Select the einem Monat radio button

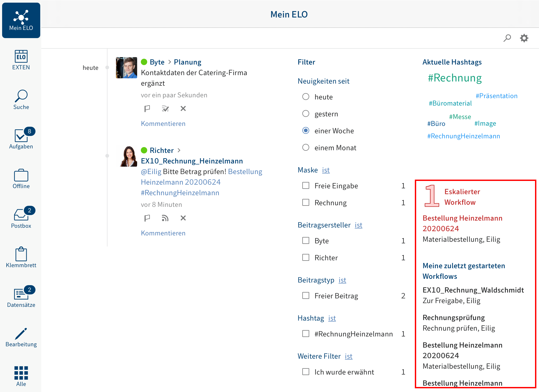[306, 148]
